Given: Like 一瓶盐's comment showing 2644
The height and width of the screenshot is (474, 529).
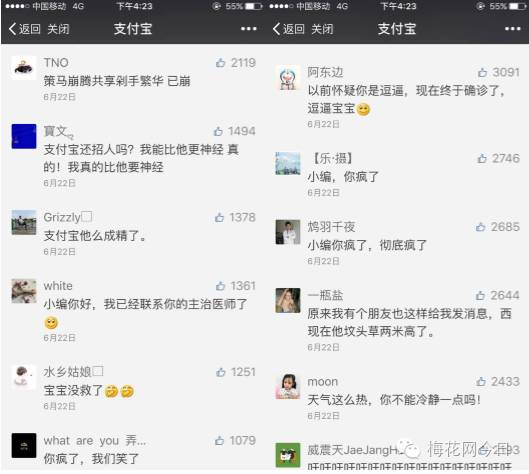Looking at the screenshot, I should point(480,296).
